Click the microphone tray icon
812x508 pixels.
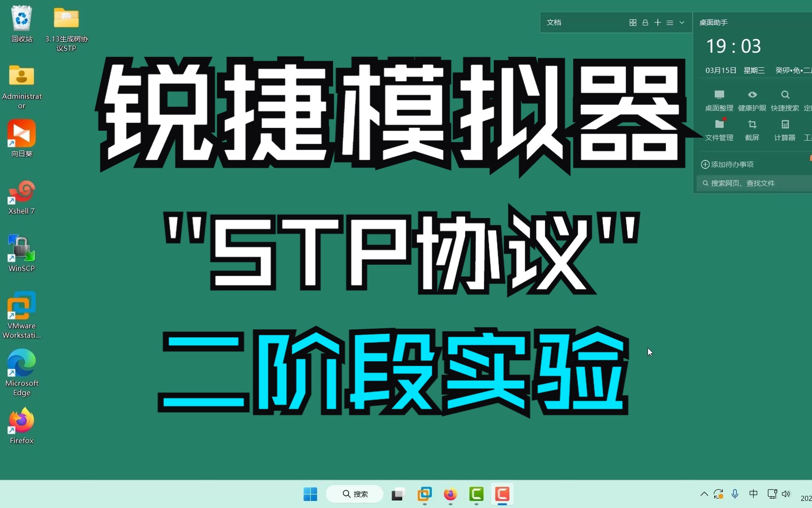tap(735, 494)
